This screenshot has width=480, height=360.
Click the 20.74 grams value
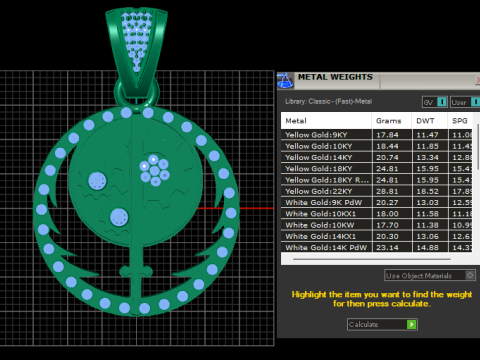387,157
